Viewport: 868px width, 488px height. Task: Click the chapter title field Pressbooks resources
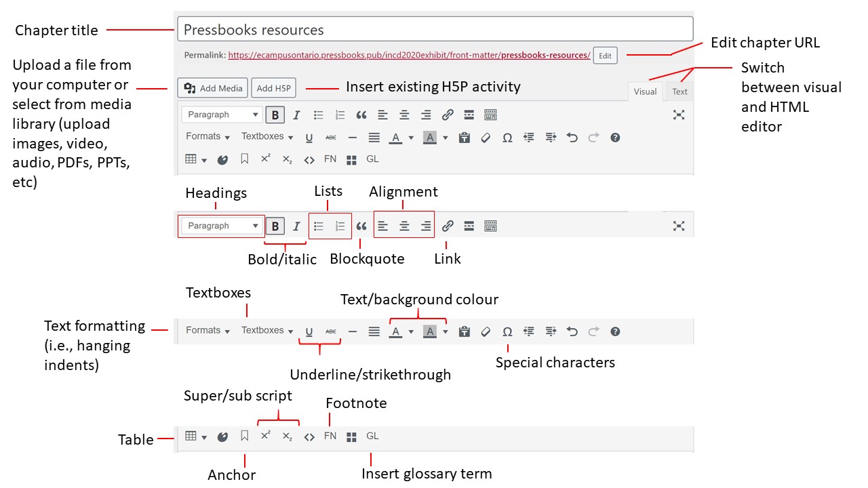point(435,29)
